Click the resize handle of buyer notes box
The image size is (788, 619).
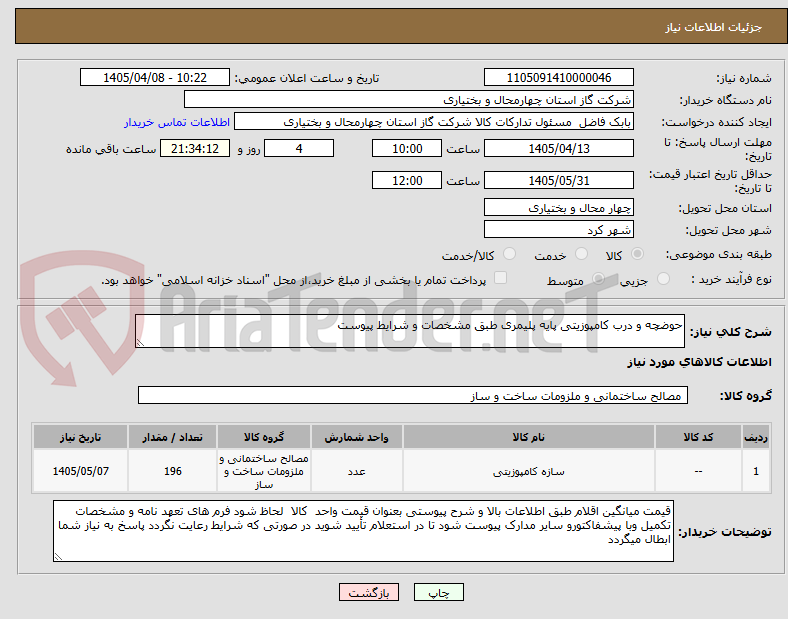tap(58, 557)
